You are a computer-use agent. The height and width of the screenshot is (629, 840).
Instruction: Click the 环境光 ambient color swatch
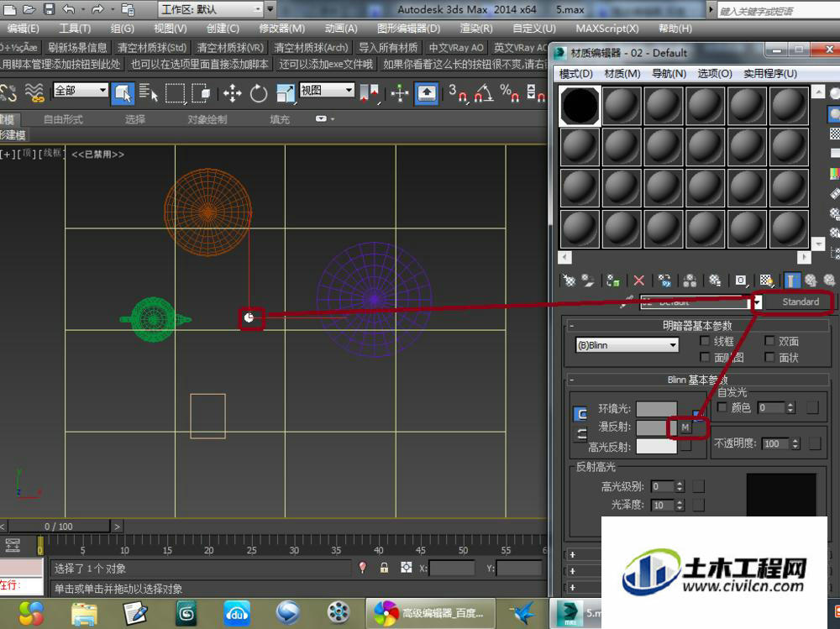[656, 409]
